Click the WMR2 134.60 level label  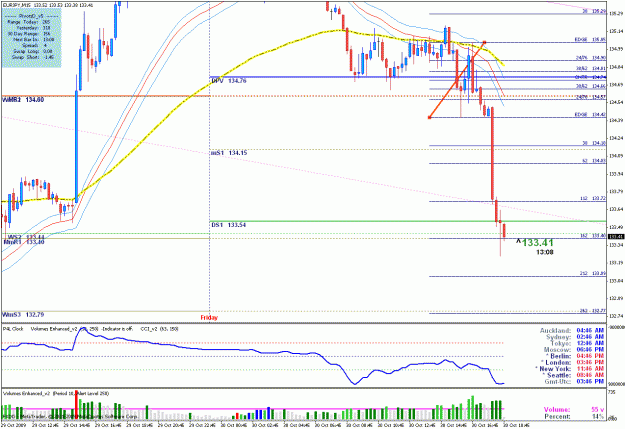(x=23, y=100)
